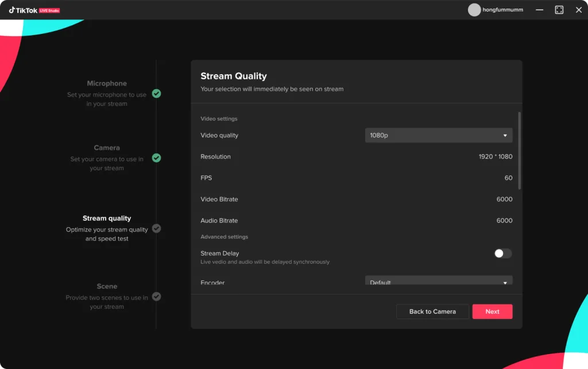Viewport: 588px width, 369px height.
Task: Enable the Stream Delay switch
Action: (x=502, y=253)
